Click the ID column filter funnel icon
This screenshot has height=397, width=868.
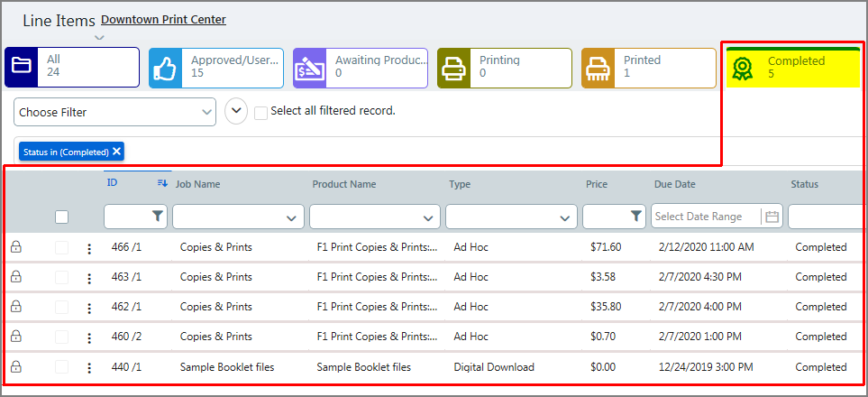point(158,217)
